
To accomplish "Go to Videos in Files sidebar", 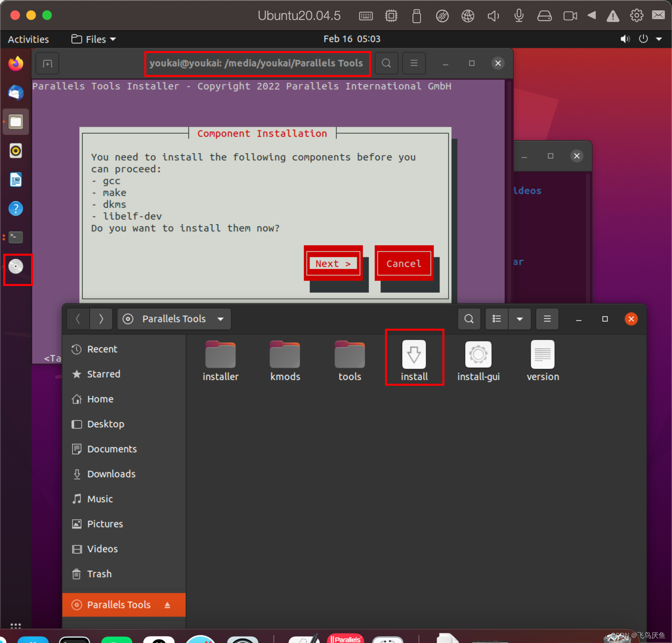I will click(124, 549).
